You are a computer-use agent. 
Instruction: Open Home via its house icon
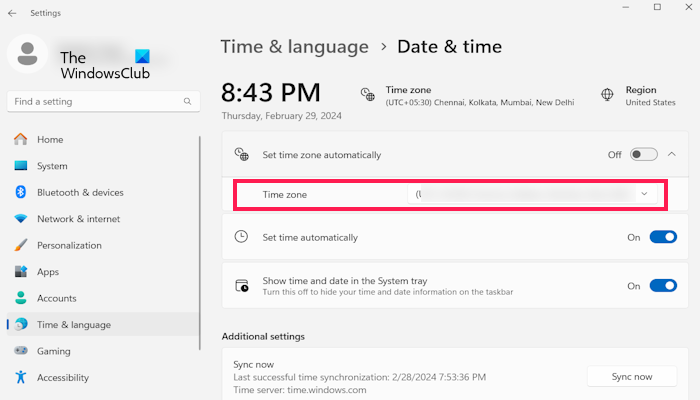[x=20, y=140]
